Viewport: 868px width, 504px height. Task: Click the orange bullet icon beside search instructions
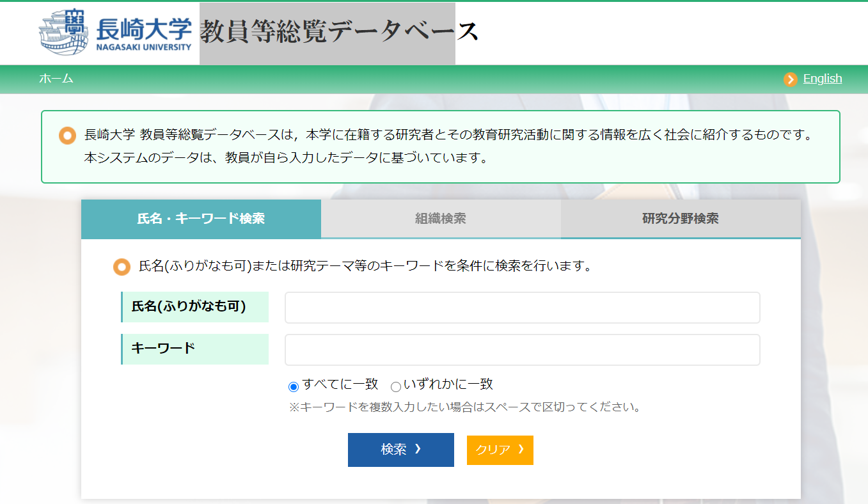122,267
